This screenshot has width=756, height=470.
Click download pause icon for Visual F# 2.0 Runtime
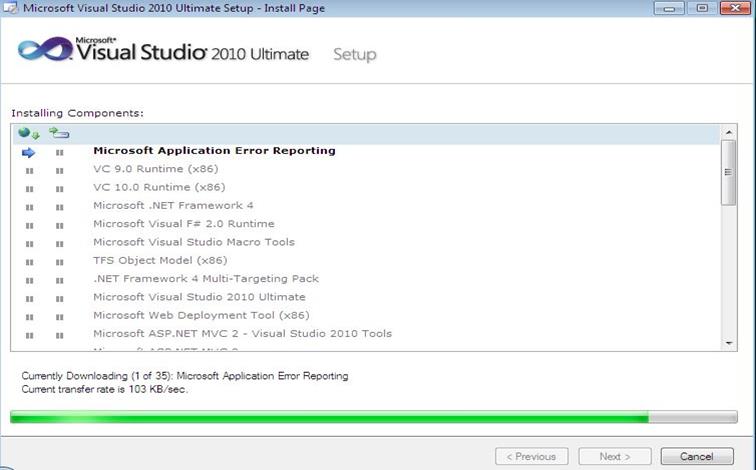[29, 226]
